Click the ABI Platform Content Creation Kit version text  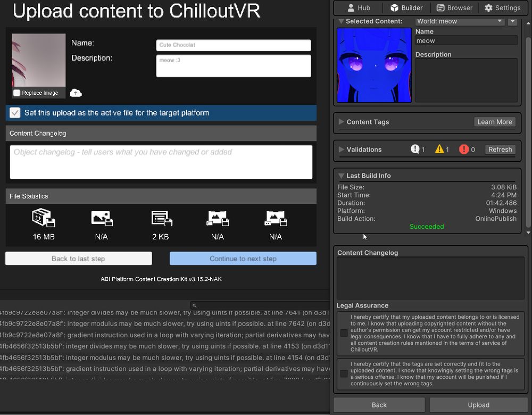[161, 279]
